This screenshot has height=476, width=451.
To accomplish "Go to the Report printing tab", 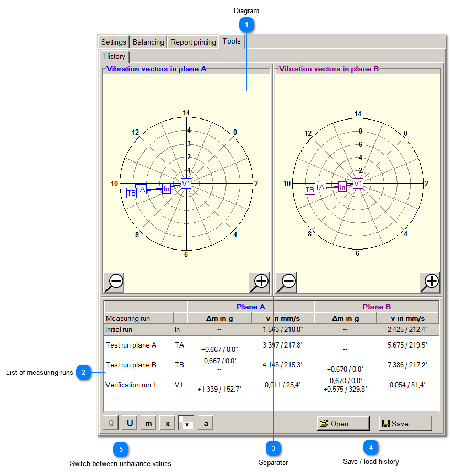I will pyautogui.click(x=193, y=42).
